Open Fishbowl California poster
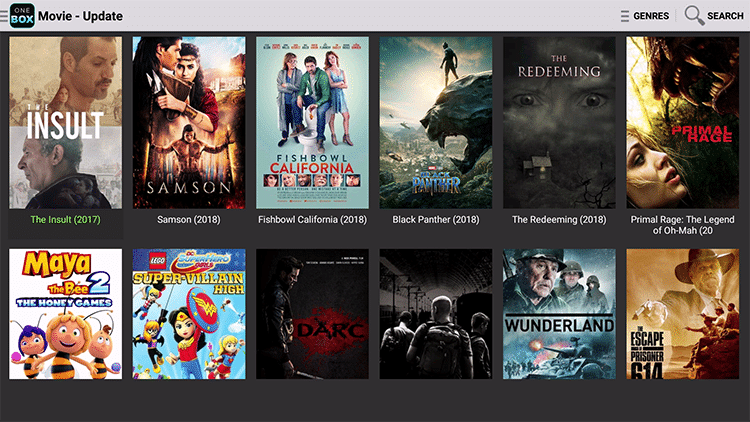Image resolution: width=750 pixels, height=422 pixels. [x=312, y=122]
